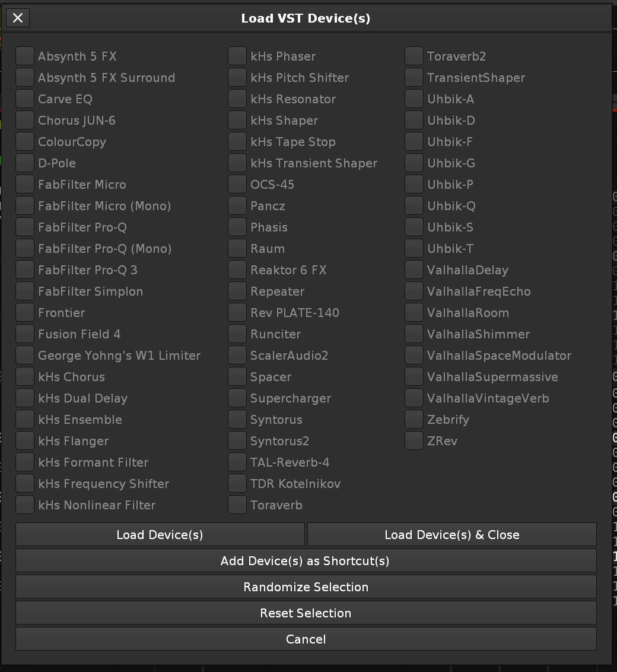Check the Absynth 5 FX checkbox

coord(25,56)
